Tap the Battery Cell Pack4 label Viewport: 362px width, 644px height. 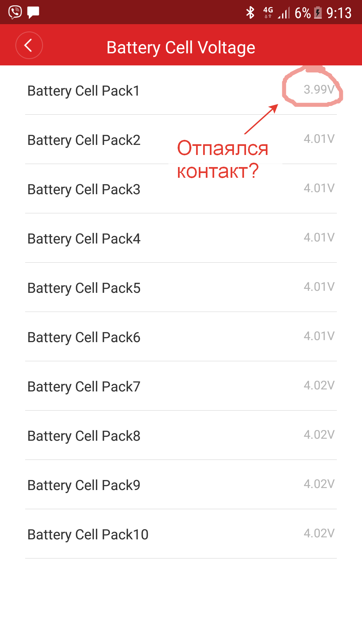84,238
